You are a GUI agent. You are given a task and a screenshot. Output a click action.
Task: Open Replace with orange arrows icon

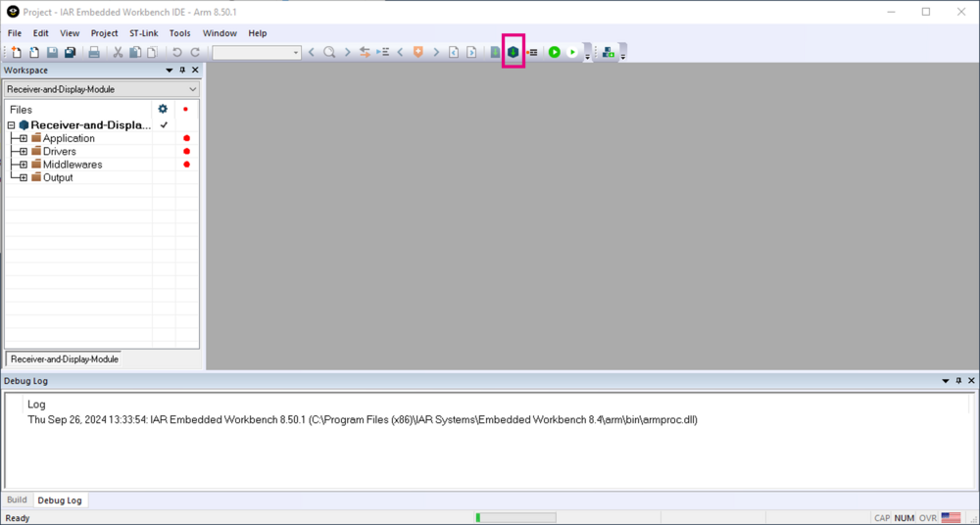[x=365, y=53]
